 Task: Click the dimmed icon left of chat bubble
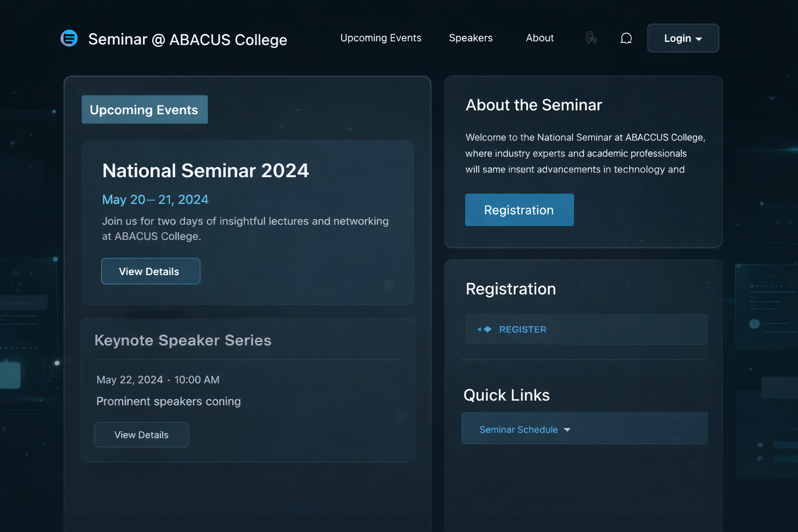pyautogui.click(x=591, y=38)
